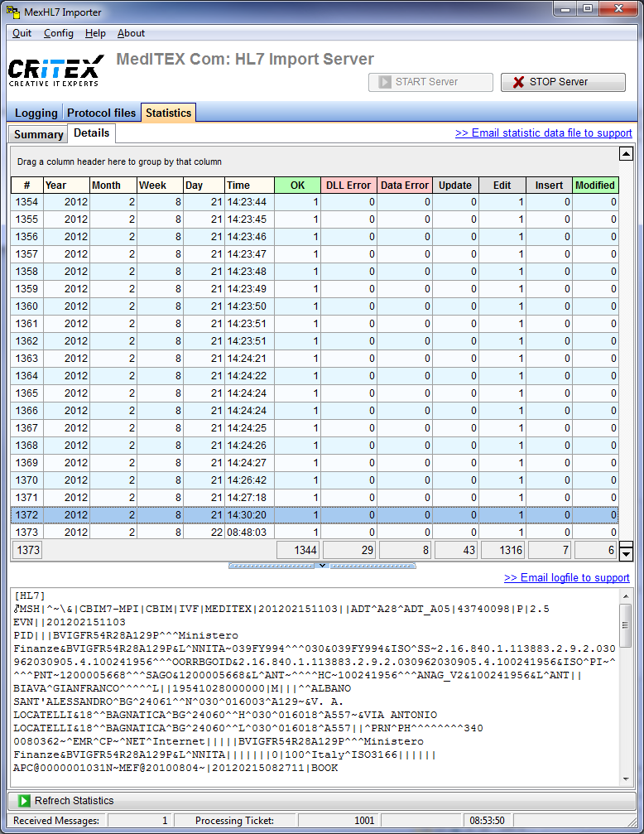Open the About menu
Image resolution: width=644 pixels, height=834 pixels.
click(131, 33)
